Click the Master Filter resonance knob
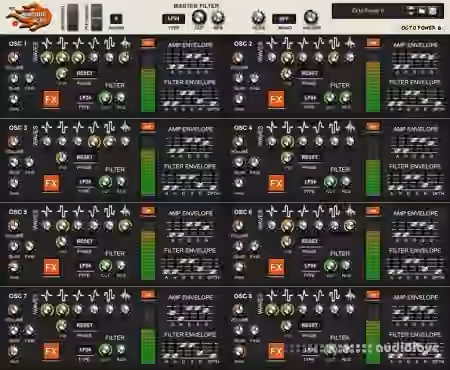This screenshot has width=450, height=370. coord(218,18)
